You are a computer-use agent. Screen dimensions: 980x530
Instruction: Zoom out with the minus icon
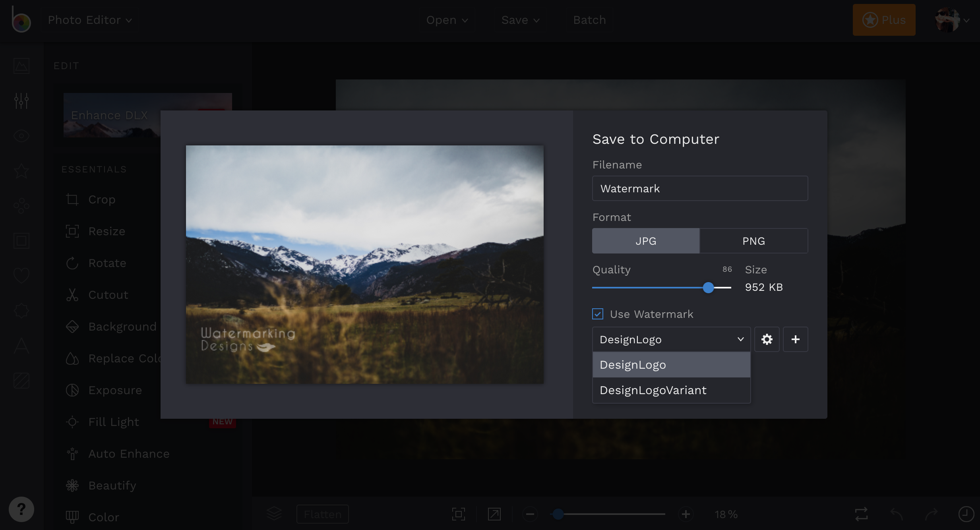click(x=530, y=514)
